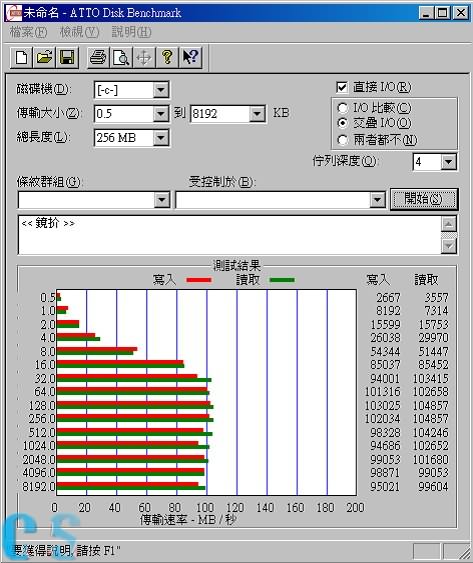Select the 交疊 I/O radio option
This screenshot has height=563, width=473.
click(x=343, y=123)
